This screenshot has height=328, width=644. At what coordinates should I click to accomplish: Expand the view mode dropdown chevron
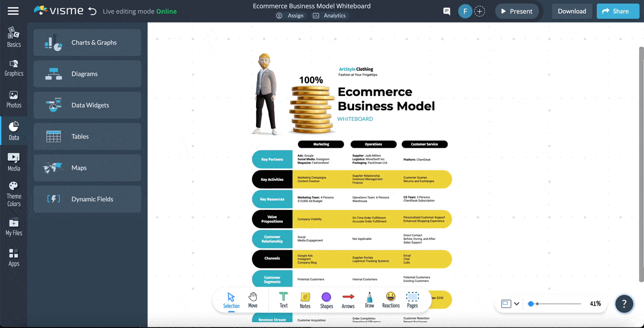click(x=517, y=303)
